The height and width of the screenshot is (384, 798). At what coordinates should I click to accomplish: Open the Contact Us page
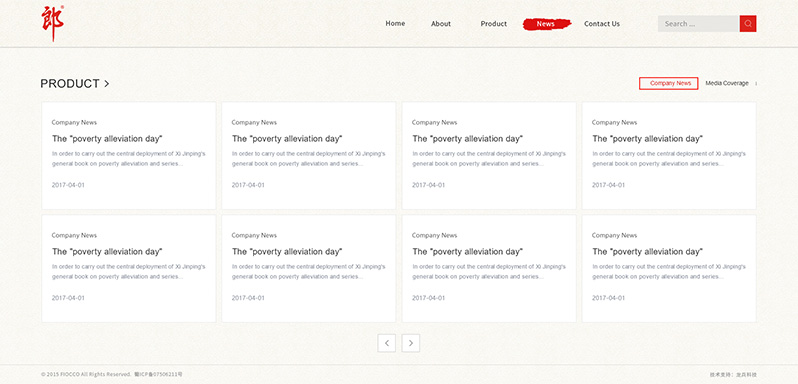tap(602, 23)
